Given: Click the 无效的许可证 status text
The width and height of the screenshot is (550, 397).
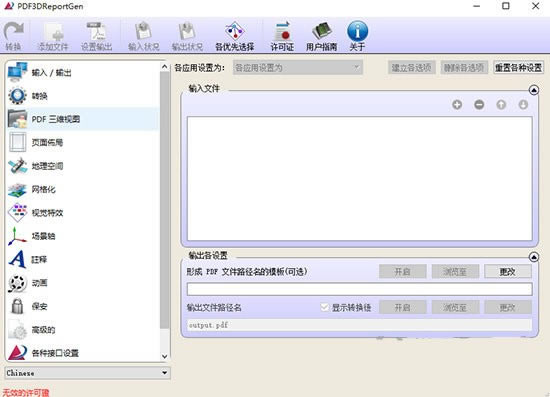Looking at the screenshot, I should 26,392.
